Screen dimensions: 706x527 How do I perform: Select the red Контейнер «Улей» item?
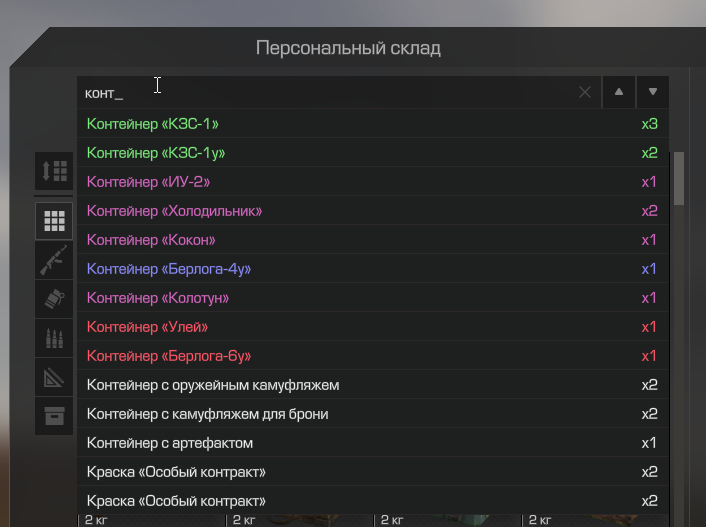click(373, 327)
